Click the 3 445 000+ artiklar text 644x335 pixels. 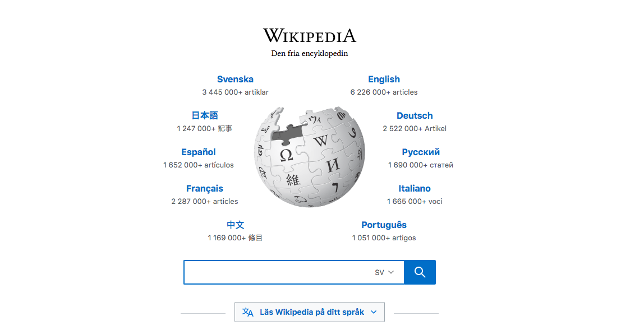pyautogui.click(x=235, y=92)
